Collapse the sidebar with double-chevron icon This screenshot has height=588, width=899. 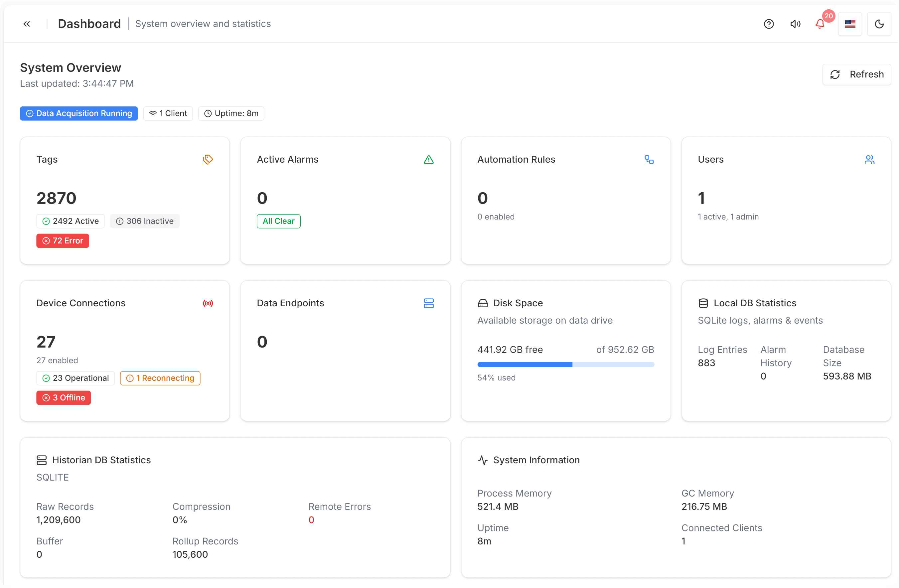[x=27, y=24]
